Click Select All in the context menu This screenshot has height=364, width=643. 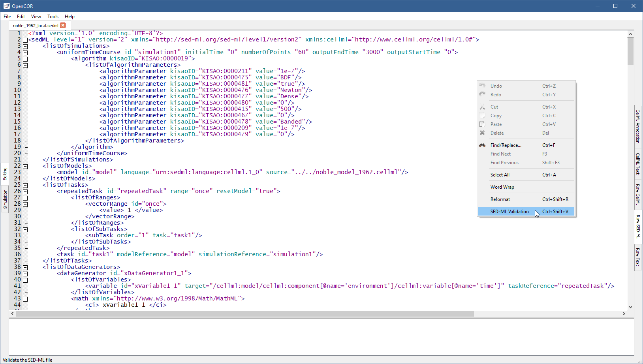tap(500, 175)
